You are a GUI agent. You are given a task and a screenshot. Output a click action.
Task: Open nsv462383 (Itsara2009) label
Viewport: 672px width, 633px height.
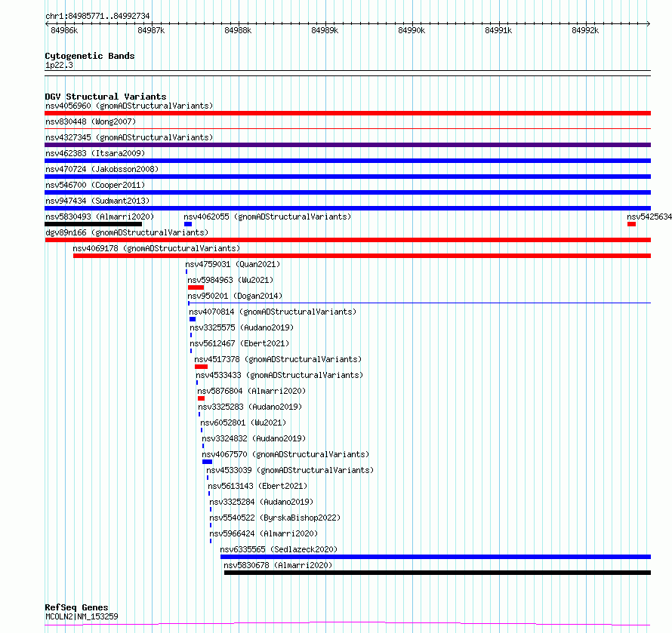click(x=95, y=153)
